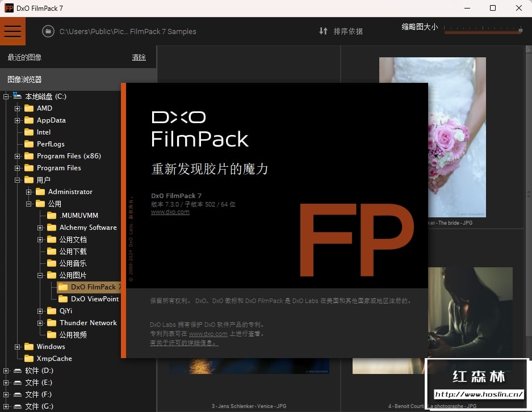This screenshot has height=412, width=532.
Task: Open the orange hamburger menu
Action: point(12,31)
